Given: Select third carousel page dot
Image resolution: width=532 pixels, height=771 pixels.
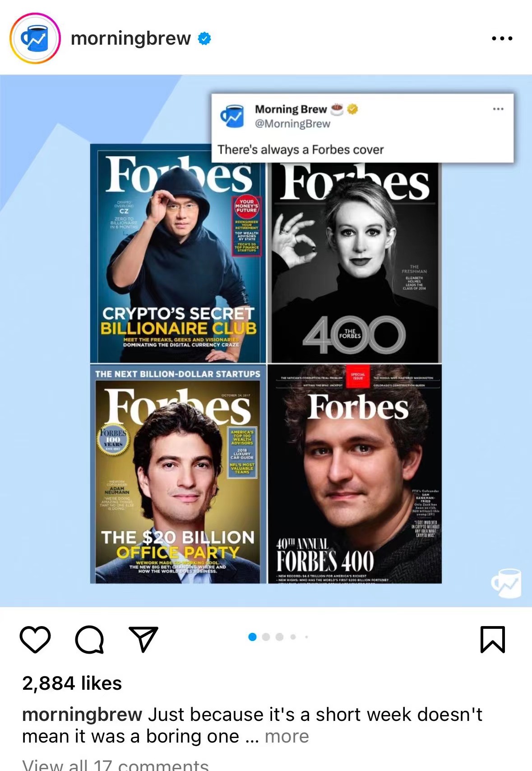Looking at the screenshot, I should pos(280,637).
